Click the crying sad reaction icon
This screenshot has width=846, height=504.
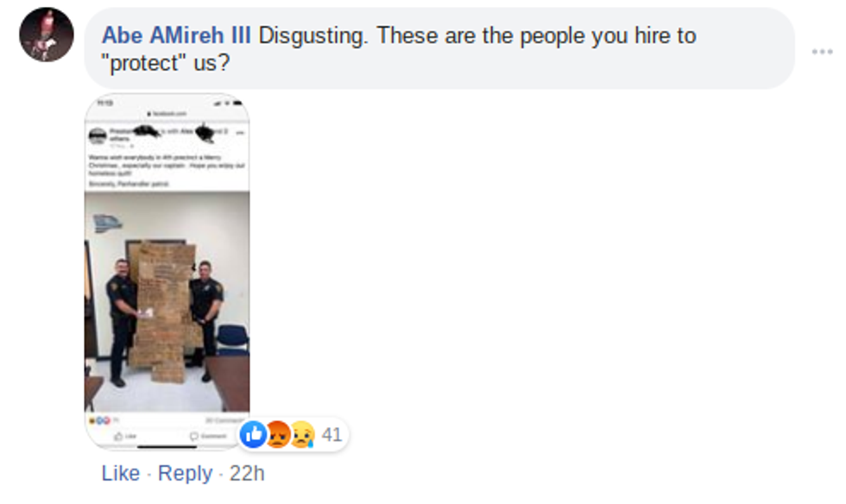coord(303,434)
